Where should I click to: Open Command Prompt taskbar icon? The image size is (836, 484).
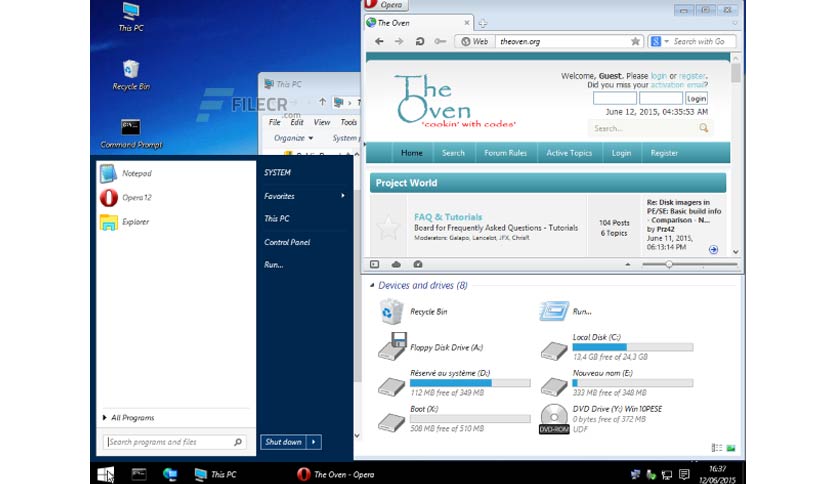click(x=139, y=474)
